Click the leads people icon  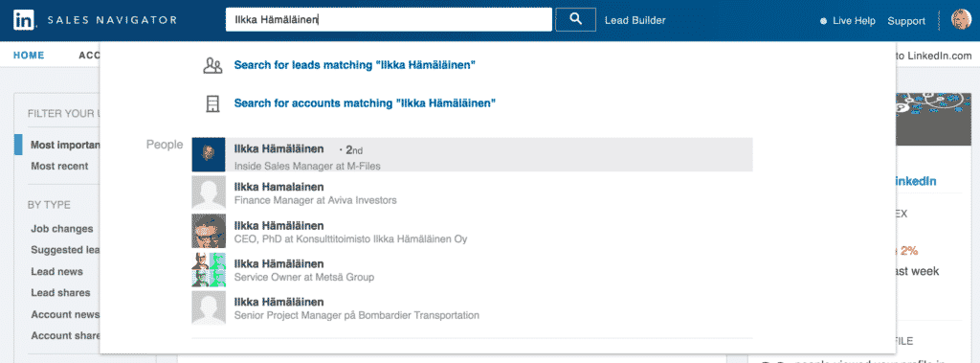coord(213,65)
